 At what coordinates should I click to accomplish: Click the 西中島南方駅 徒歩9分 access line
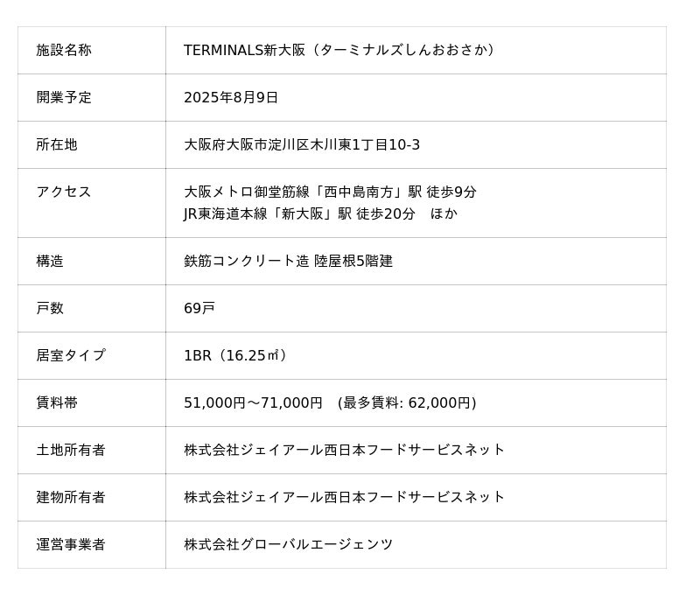pyautogui.click(x=330, y=192)
